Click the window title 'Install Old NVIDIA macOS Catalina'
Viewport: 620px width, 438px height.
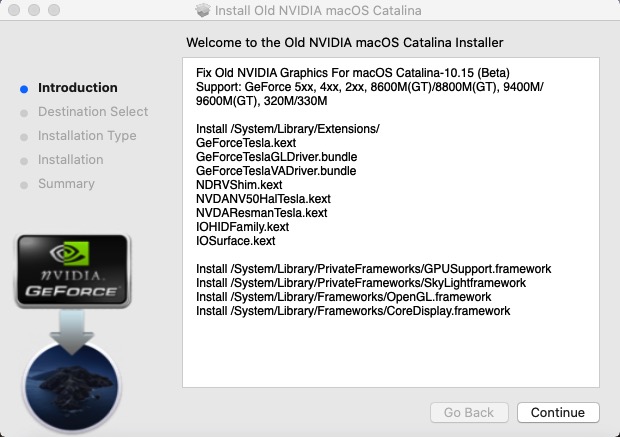tap(318, 10)
